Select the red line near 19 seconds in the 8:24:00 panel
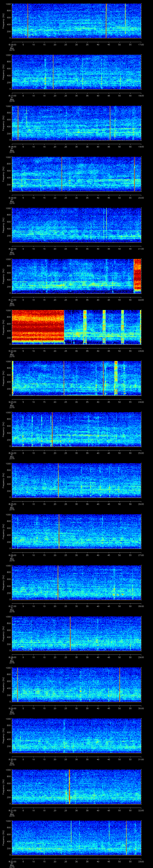This screenshot has width=153, height=868. [x=52, y=429]
